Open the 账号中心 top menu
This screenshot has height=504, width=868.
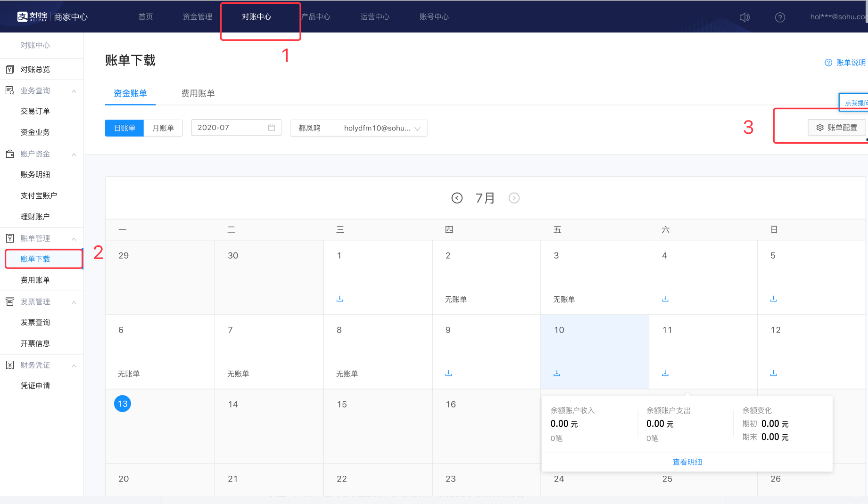pos(434,17)
